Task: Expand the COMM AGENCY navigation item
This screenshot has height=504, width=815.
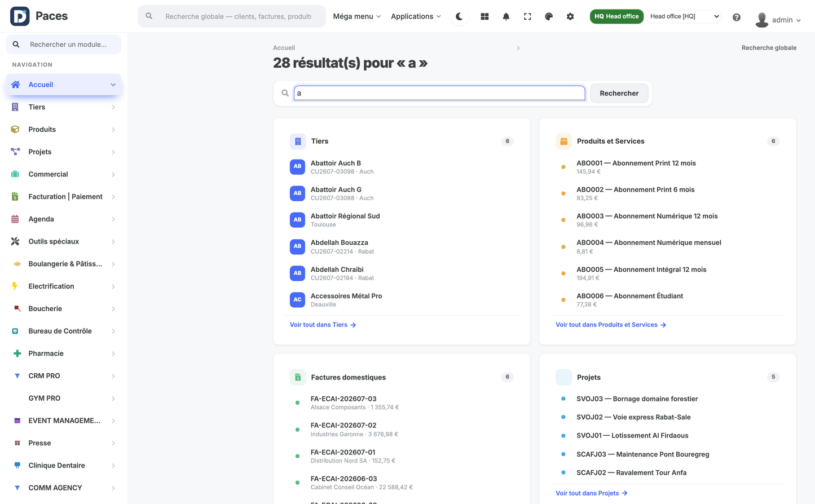Action: coord(64,488)
